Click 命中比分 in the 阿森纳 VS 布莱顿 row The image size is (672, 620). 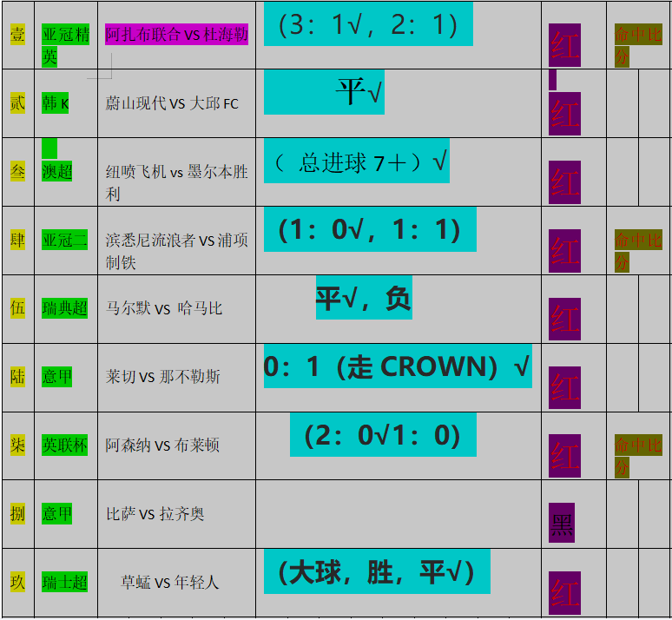637,456
